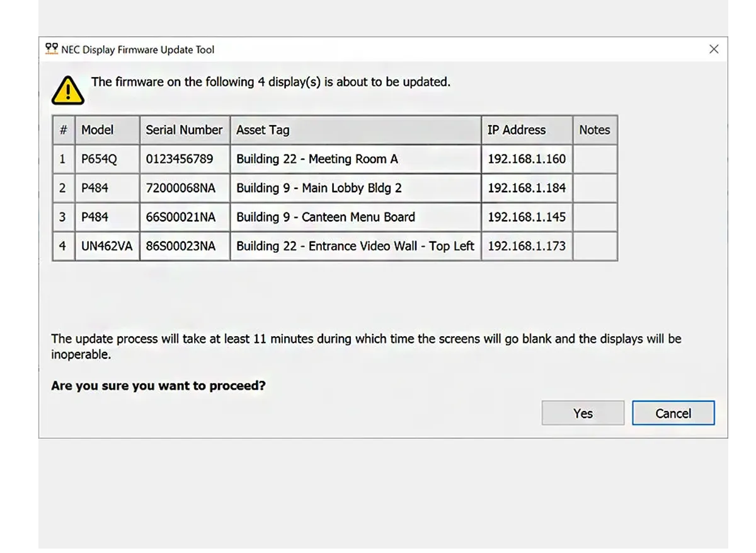Close the Firmware Update Tool dialog
Image resolution: width=756 pixels, height=553 pixels.
click(714, 49)
